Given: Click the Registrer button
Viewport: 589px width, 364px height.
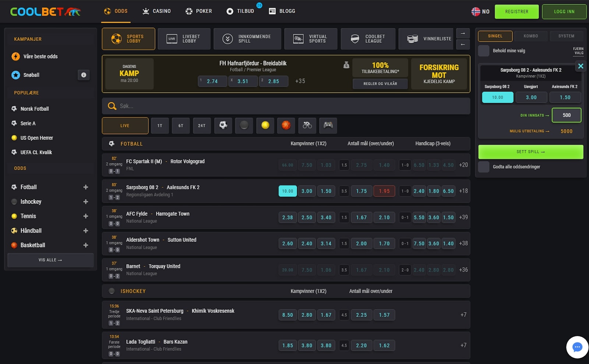Looking at the screenshot, I should coord(516,12).
